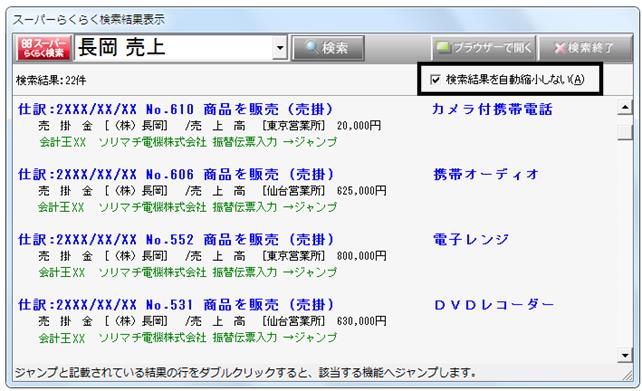Click the 630,000円 detail line
Image resolution: width=642 pixels, height=391 pixels.
[x=212, y=321]
